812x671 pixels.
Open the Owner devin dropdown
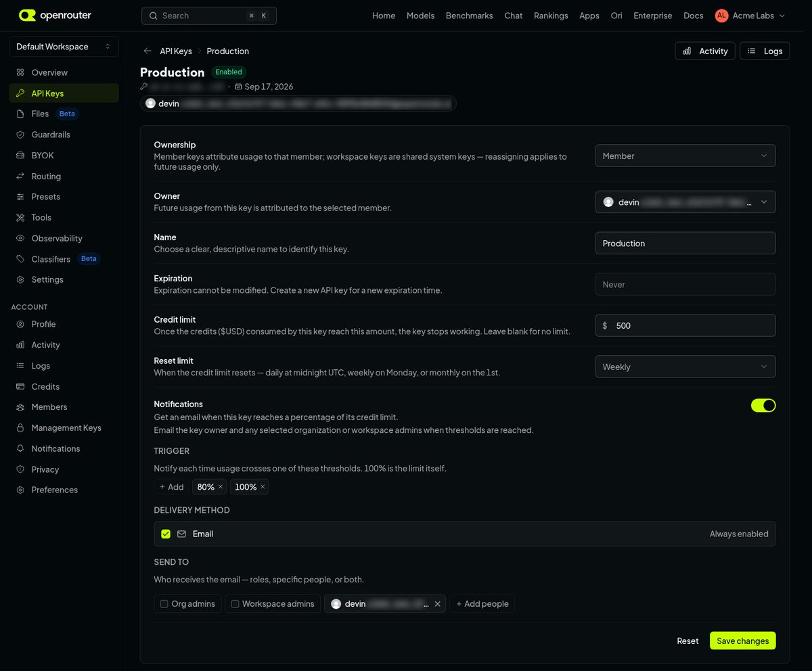[685, 202]
